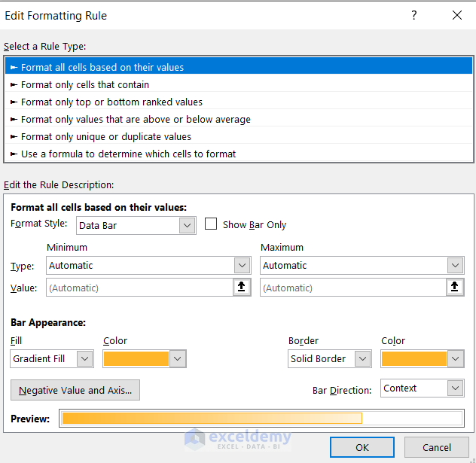Enable the Show Bar Only checkbox
The image size is (476, 463).
212,224
